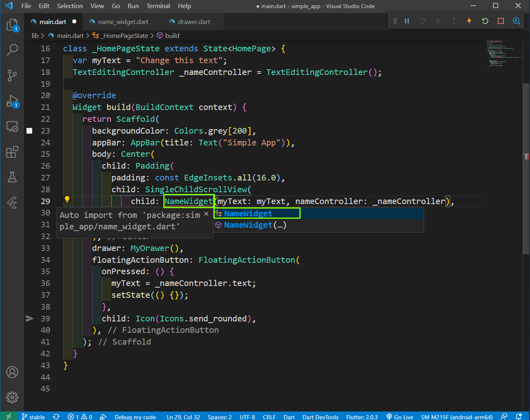Switch to the name_widget.dart tab
Screen dimensions: 530x420
coord(123,22)
